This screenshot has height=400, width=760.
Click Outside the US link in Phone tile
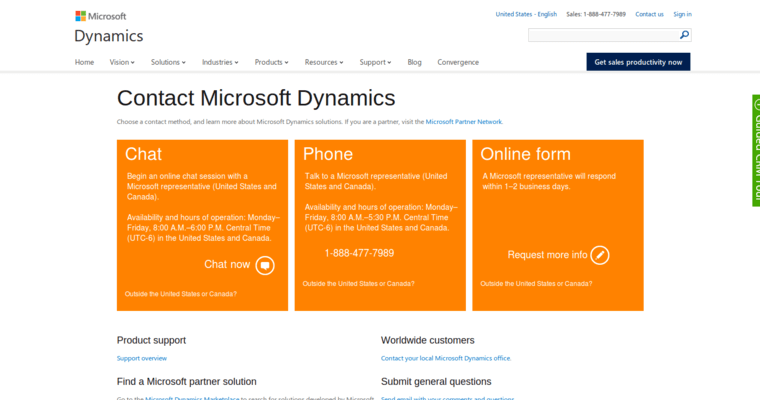(x=358, y=284)
